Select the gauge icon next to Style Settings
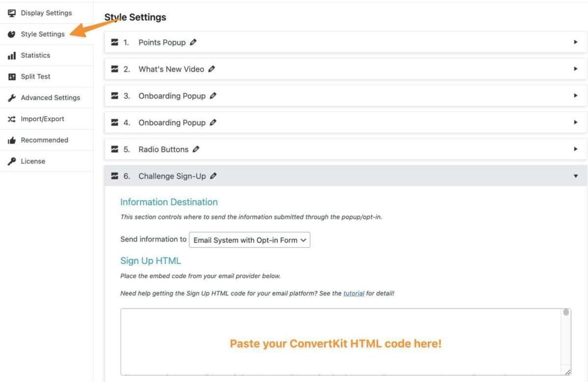The height and width of the screenshot is (382, 588). click(10, 34)
